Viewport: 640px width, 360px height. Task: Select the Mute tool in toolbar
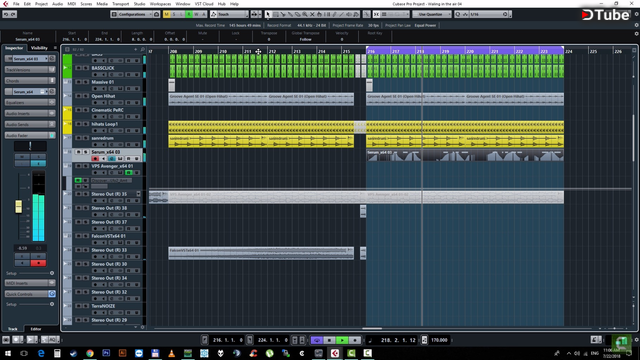(312, 14)
